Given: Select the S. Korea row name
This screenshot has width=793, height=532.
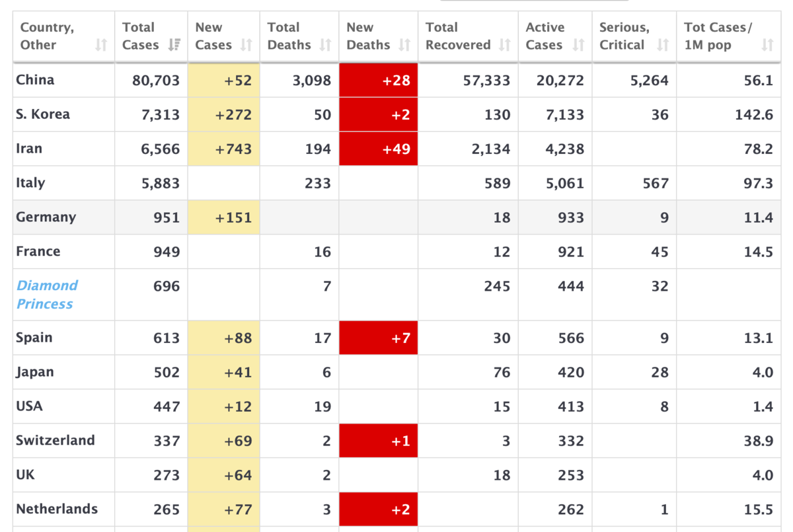Looking at the screenshot, I should pos(42,114).
